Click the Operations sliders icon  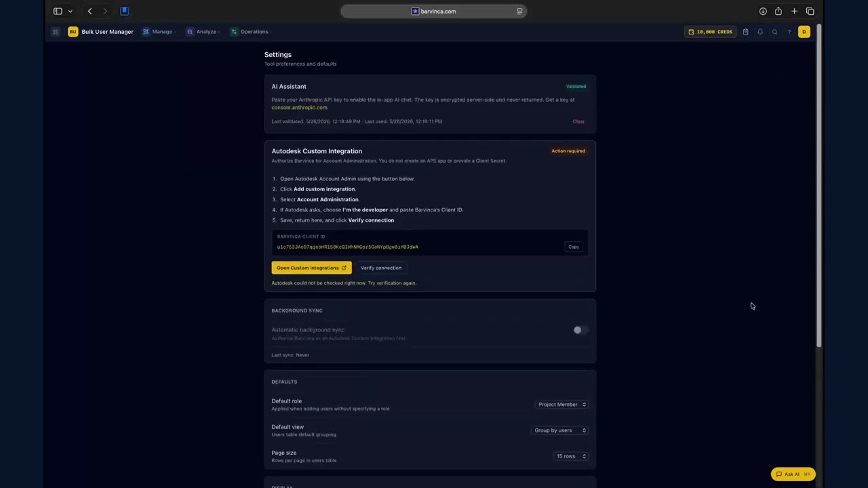(x=234, y=32)
